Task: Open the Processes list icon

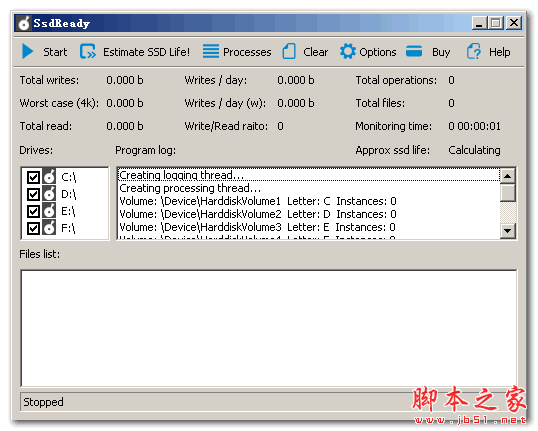Action: coord(211,51)
